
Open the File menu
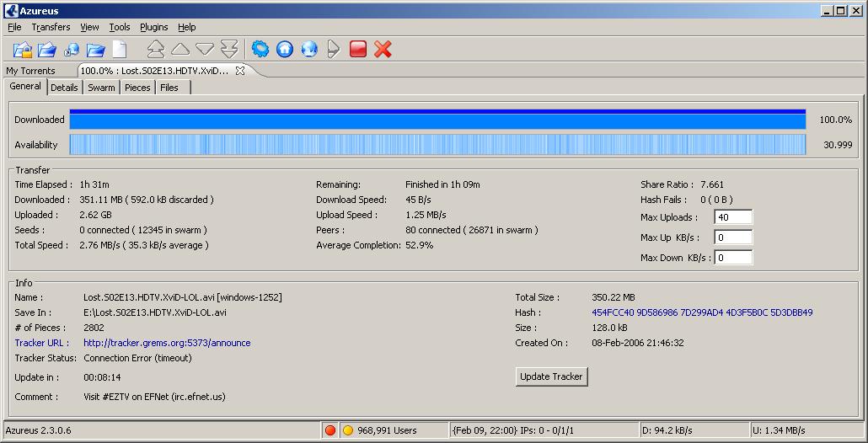(14, 27)
